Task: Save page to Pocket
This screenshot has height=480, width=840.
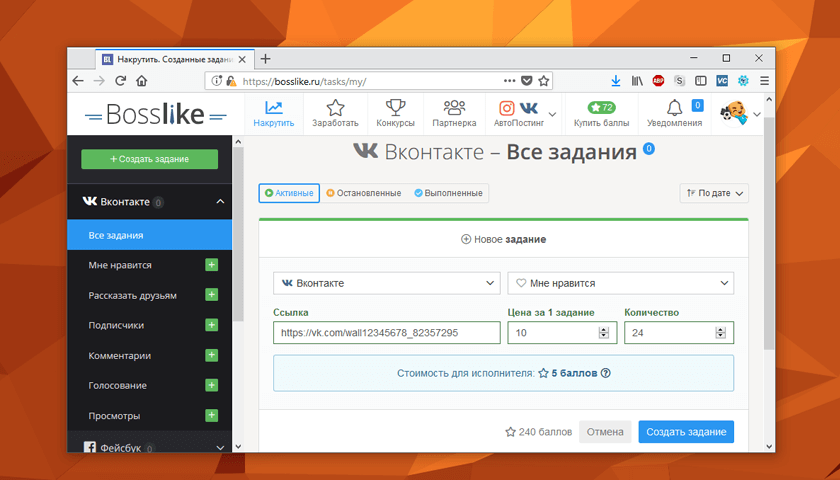Action: coord(527,81)
